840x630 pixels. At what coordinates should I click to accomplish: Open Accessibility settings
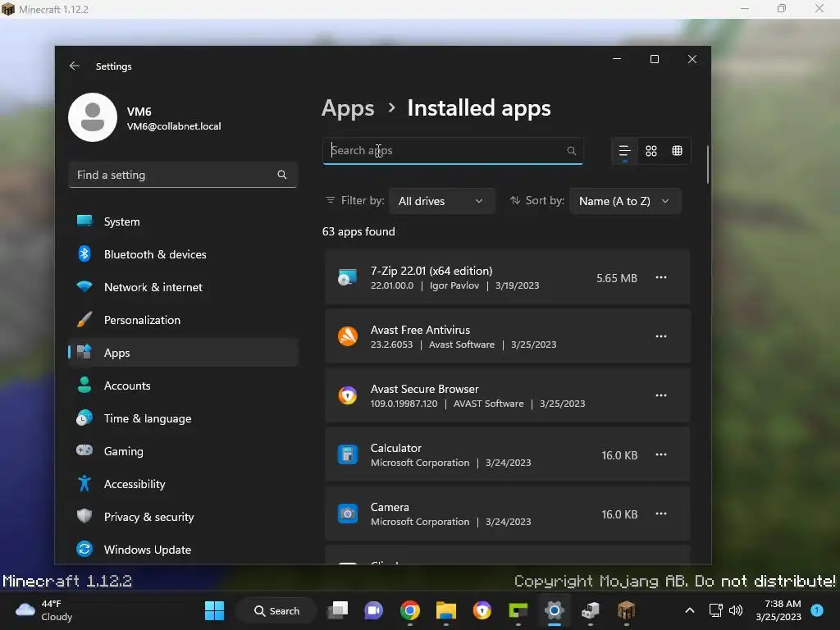[183, 484]
